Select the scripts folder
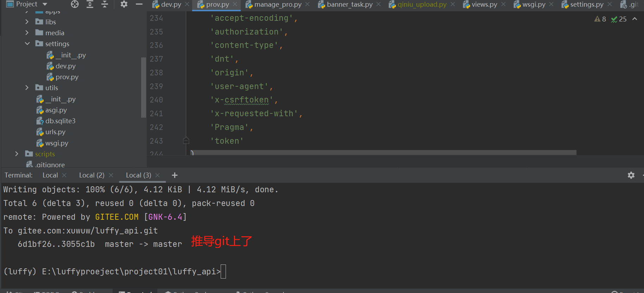644x293 pixels. (x=40, y=154)
